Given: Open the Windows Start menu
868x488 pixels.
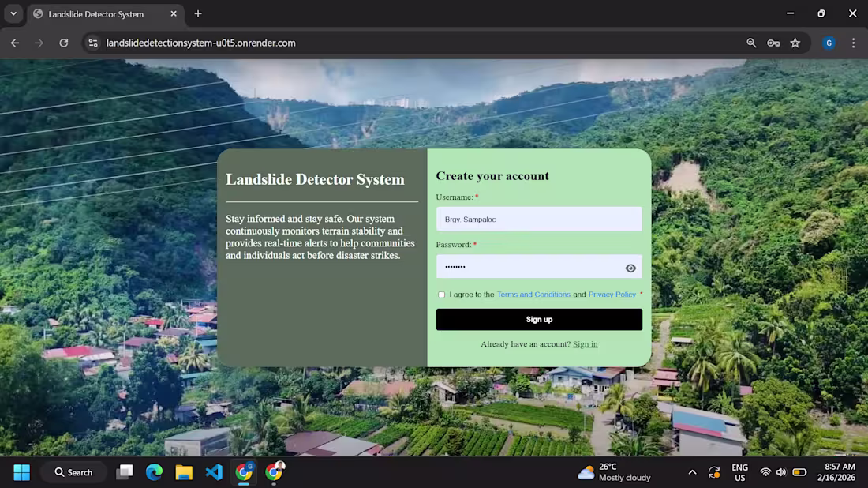Looking at the screenshot, I should pos(21,471).
